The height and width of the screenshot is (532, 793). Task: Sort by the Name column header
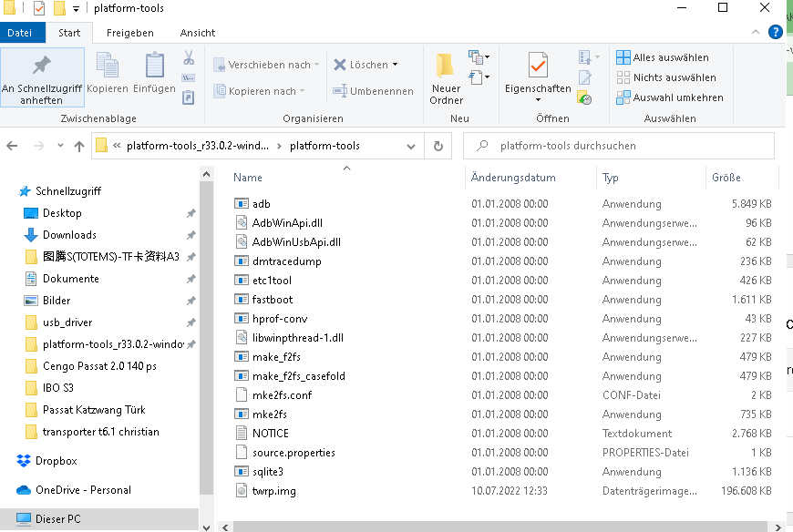pos(248,178)
